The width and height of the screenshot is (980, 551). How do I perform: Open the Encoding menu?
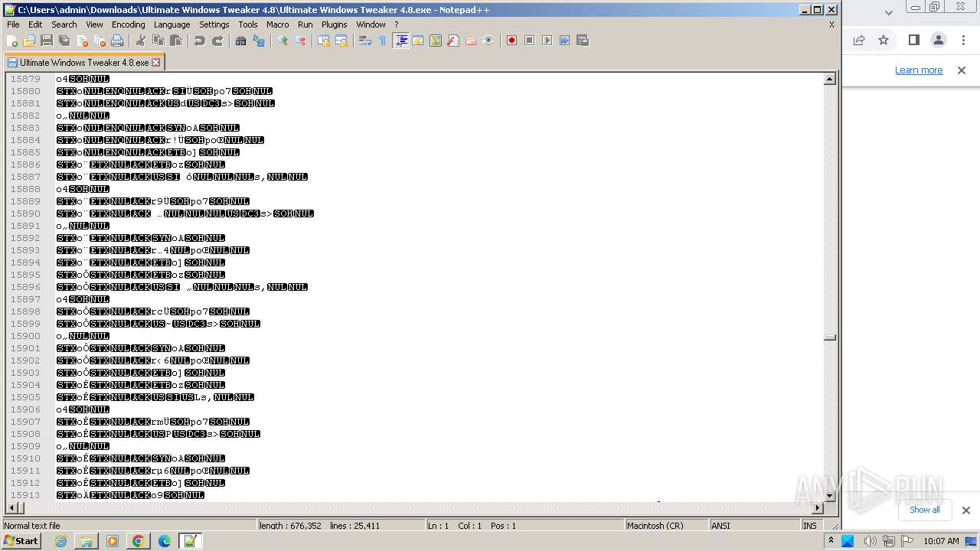tap(128, 24)
